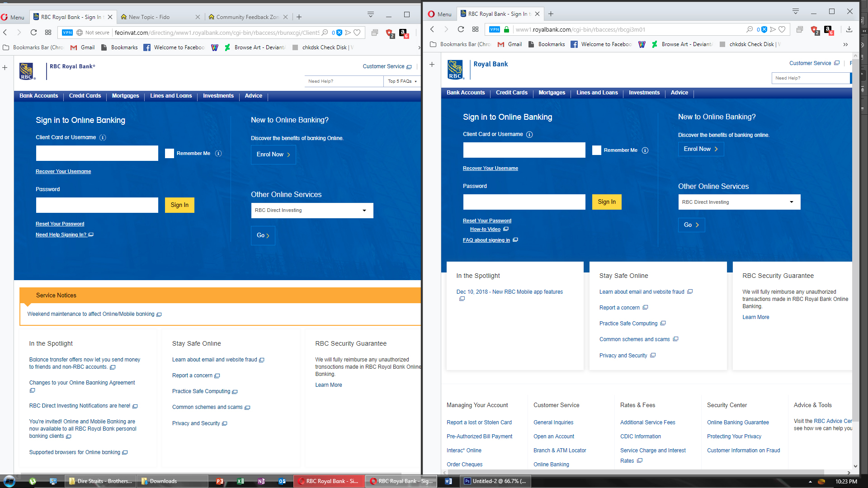Viewport: 868px width, 488px height.
Task: Enable the Remember Me checkbox right panel
Action: pos(596,150)
